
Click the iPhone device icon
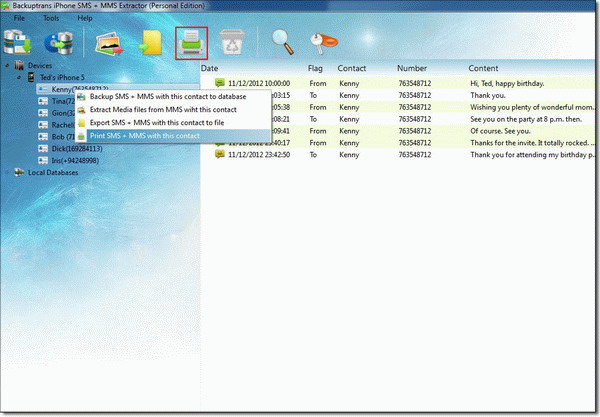coord(31,77)
